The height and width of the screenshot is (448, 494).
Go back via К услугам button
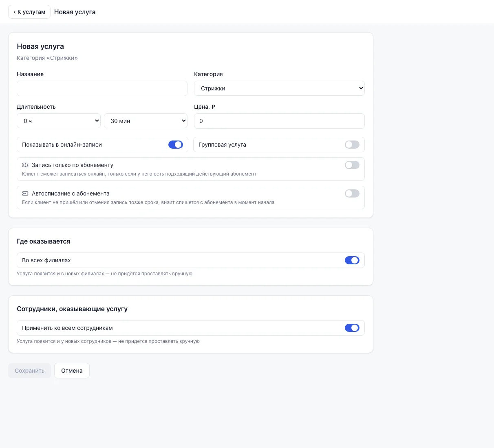coord(29,12)
